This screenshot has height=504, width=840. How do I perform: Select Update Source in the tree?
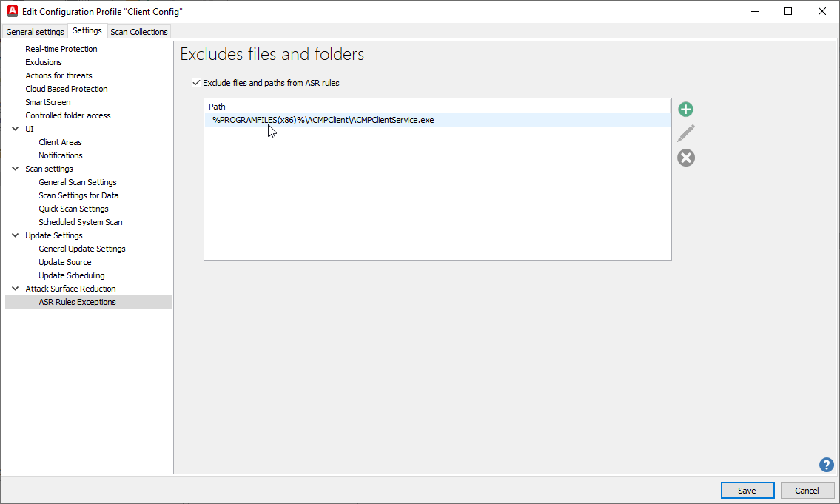65,262
